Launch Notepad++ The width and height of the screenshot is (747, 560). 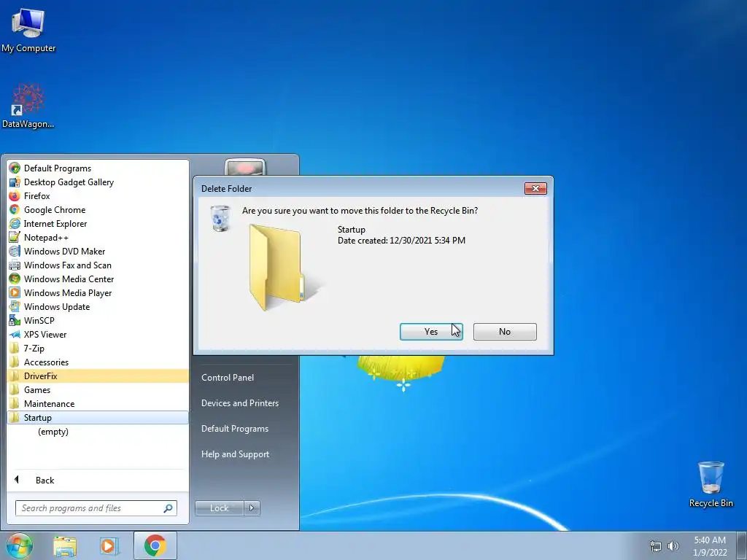(98, 237)
